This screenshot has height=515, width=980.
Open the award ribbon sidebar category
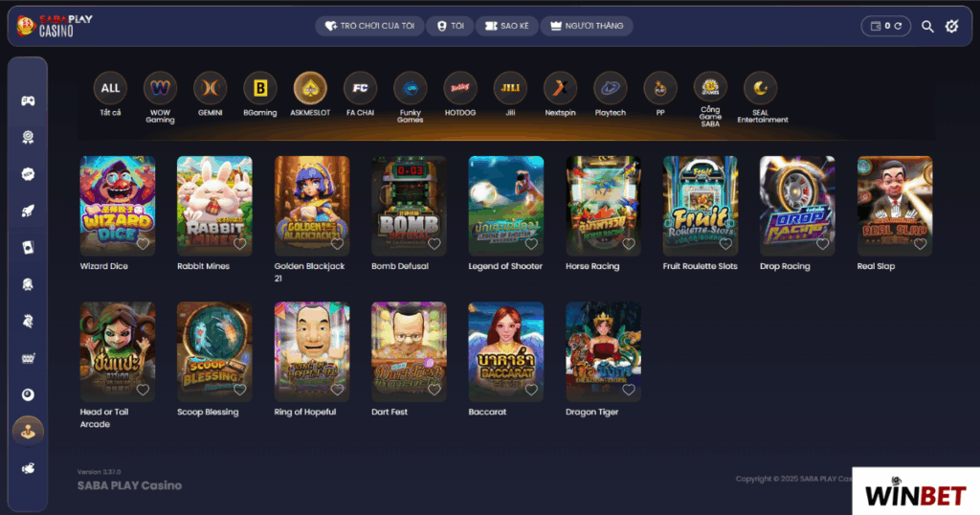pyautogui.click(x=28, y=138)
